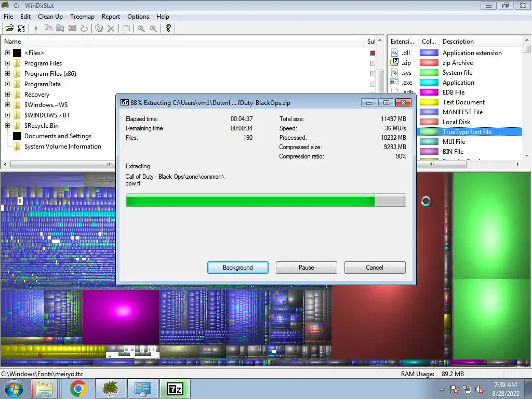Click the network connection tray icon
The height and width of the screenshot is (399, 532).
467,389
